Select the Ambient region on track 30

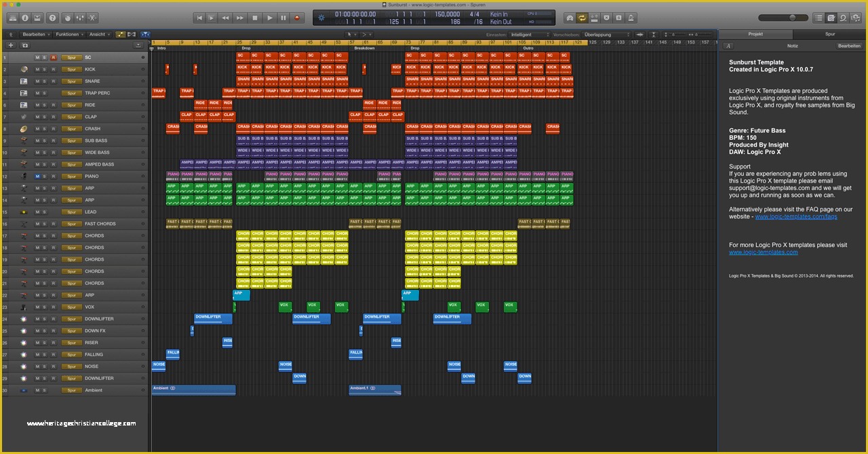193,390
